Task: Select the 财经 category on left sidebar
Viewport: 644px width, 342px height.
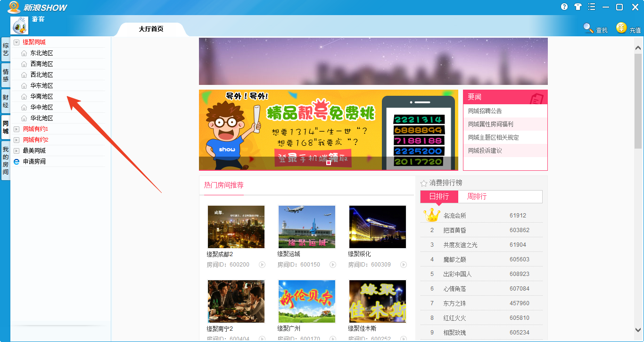Action: 5,100
